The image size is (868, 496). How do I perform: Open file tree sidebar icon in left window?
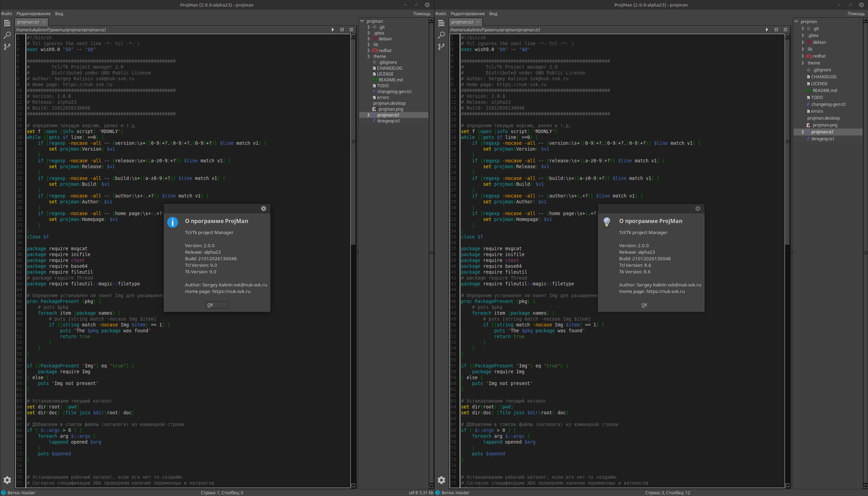[x=7, y=23]
